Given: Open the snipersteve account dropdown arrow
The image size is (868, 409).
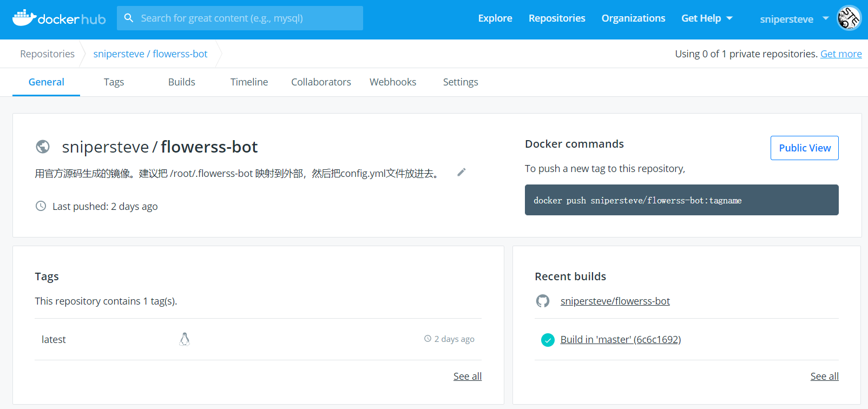Looking at the screenshot, I should coord(826,18).
